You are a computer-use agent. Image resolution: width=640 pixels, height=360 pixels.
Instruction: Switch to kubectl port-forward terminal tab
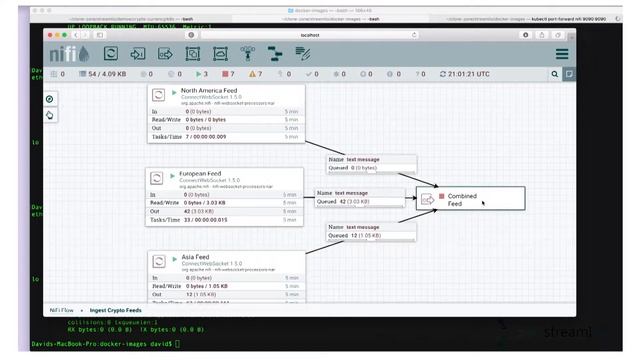tap(526, 19)
